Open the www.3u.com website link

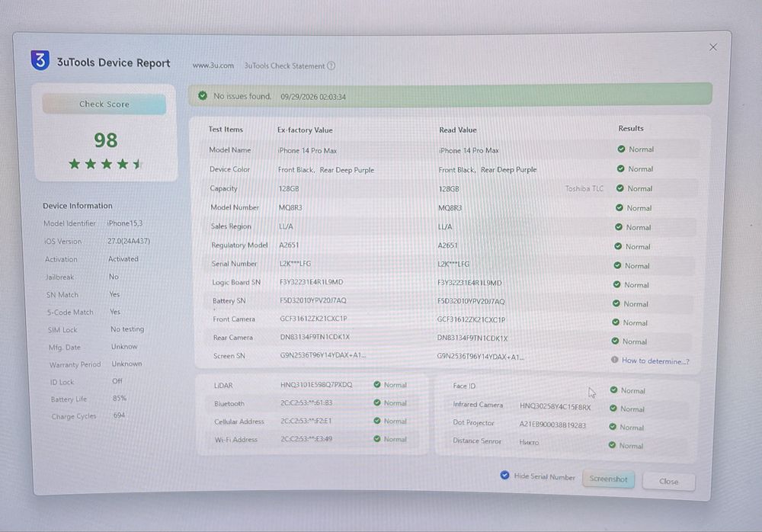213,66
